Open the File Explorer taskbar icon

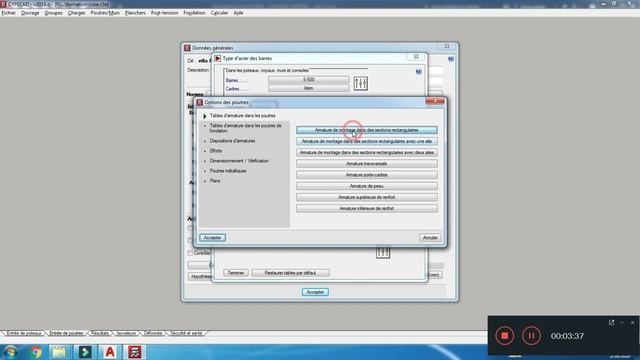point(60,352)
